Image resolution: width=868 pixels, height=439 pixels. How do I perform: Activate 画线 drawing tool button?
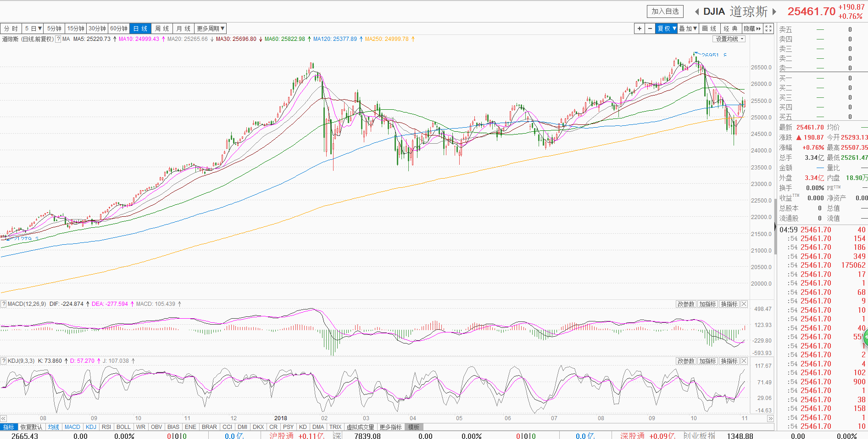(709, 28)
